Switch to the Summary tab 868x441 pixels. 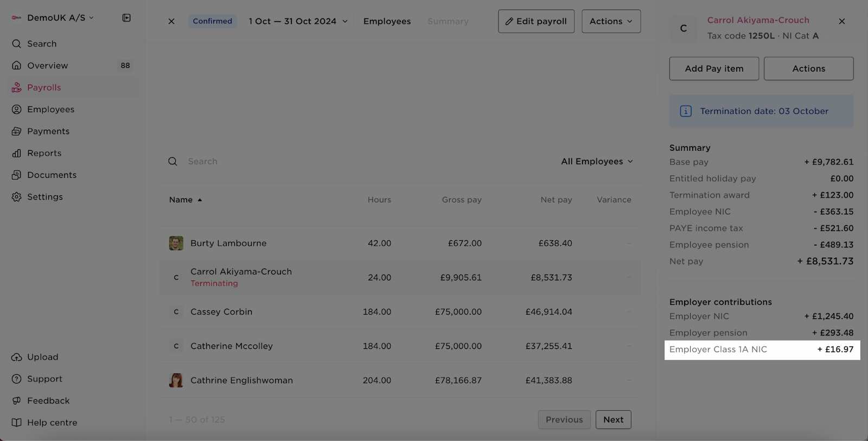[x=448, y=21]
